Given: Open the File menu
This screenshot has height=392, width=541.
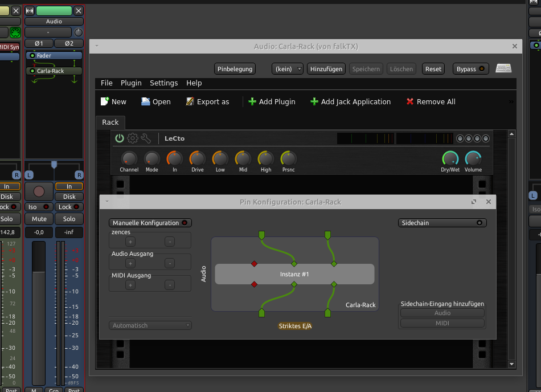Looking at the screenshot, I should point(106,83).
